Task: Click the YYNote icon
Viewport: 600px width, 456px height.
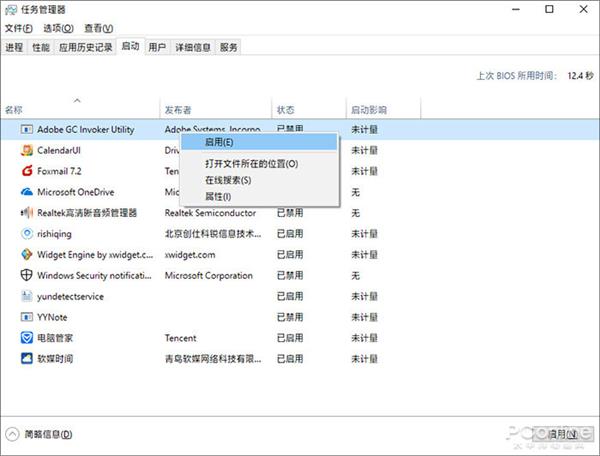Action: point(26,317)
